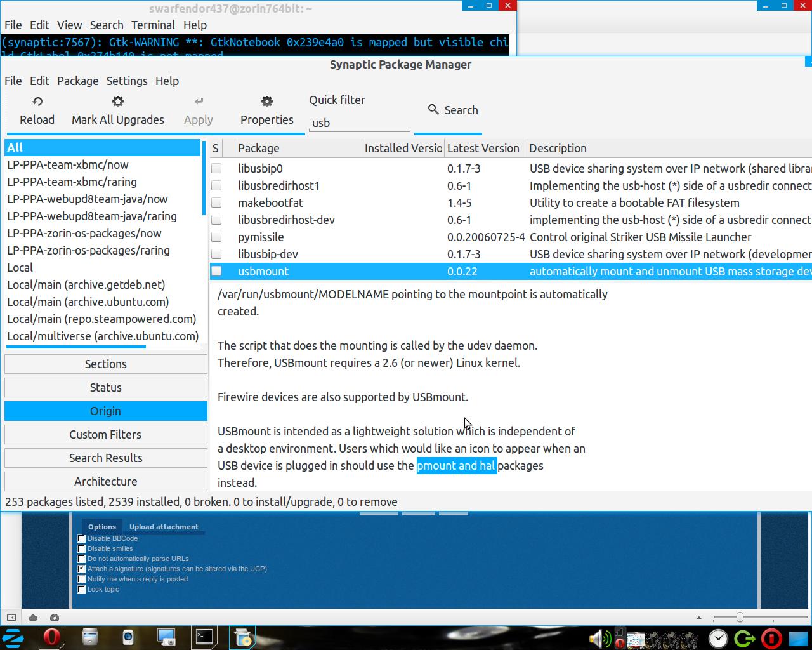Click the red power button tray icon
The height and width of the screenshot is (650, 812).
(771, 638)
